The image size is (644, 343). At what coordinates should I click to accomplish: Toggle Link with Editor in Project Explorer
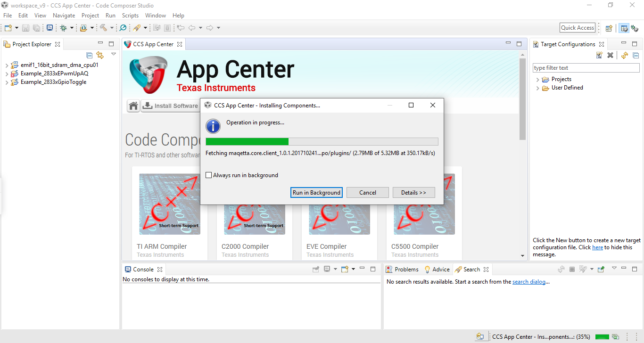[x=99, y=55]
